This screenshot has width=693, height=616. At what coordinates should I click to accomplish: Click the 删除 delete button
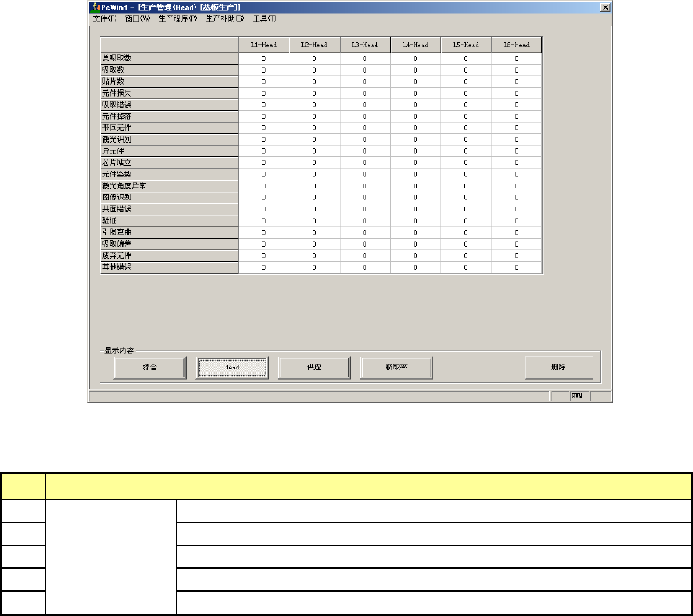(559, 368)
